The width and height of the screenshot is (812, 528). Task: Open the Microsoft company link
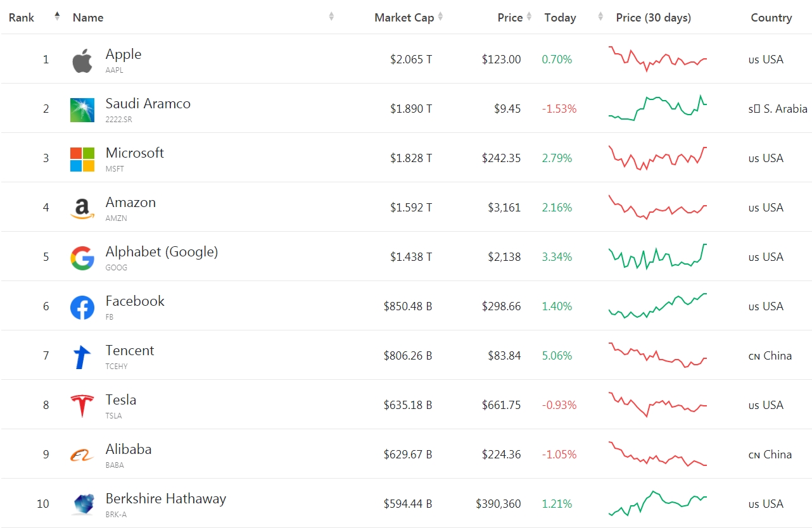135,153
